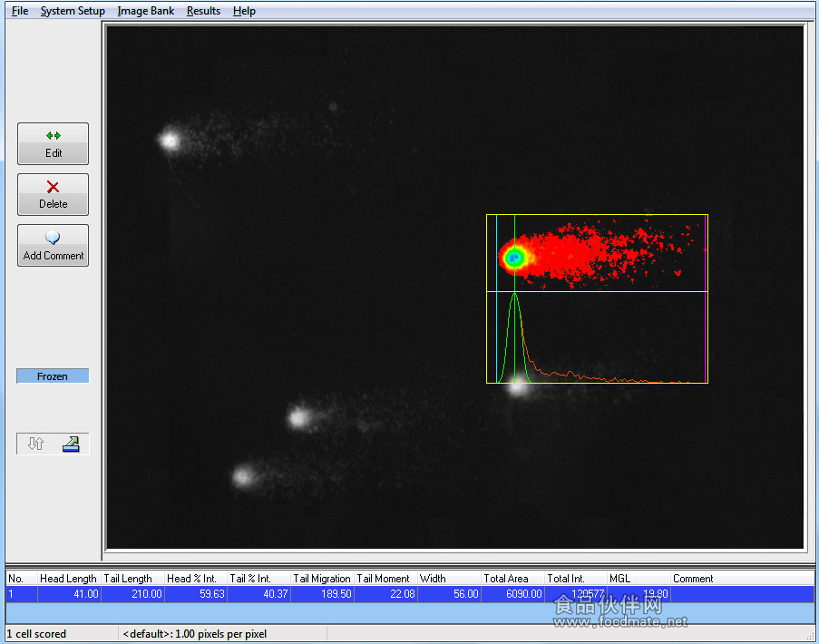Click the Delete button with red X
The height and width of the screenshot is (644, 819).
[53, 195]
